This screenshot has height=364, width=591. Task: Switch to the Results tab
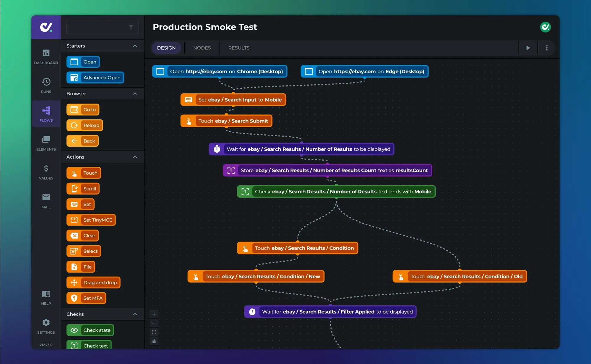click(239, 48)
